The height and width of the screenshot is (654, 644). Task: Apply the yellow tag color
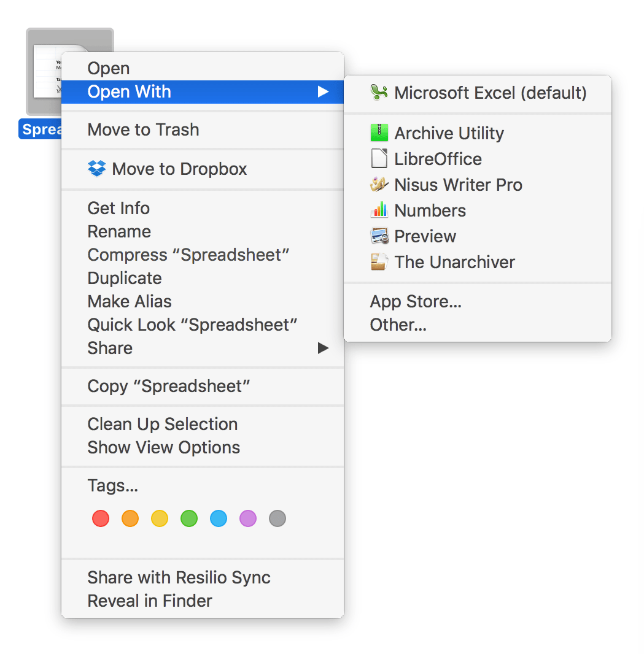point(160,518)
